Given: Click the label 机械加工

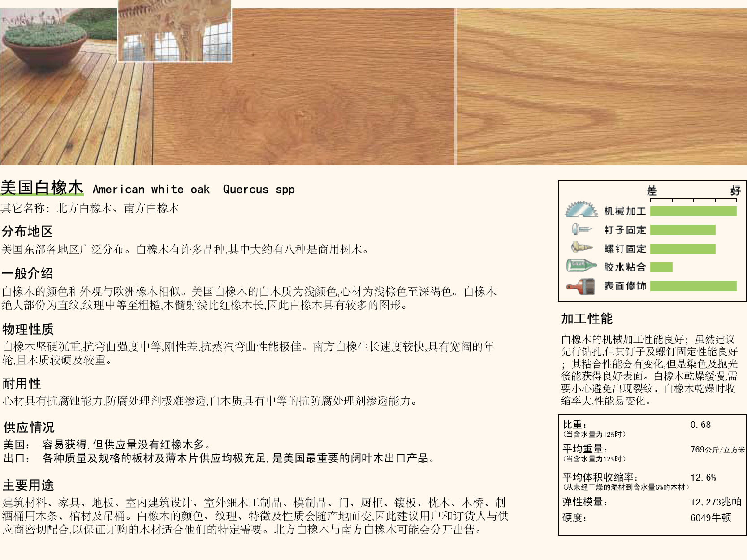Looking at the screenshot, I should coord(625,211).
